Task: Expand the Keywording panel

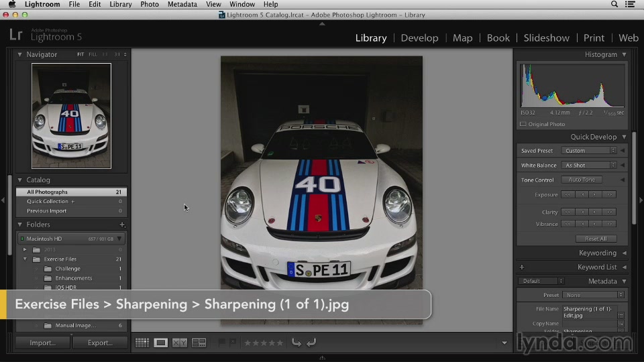Action: tap(625, 253)
